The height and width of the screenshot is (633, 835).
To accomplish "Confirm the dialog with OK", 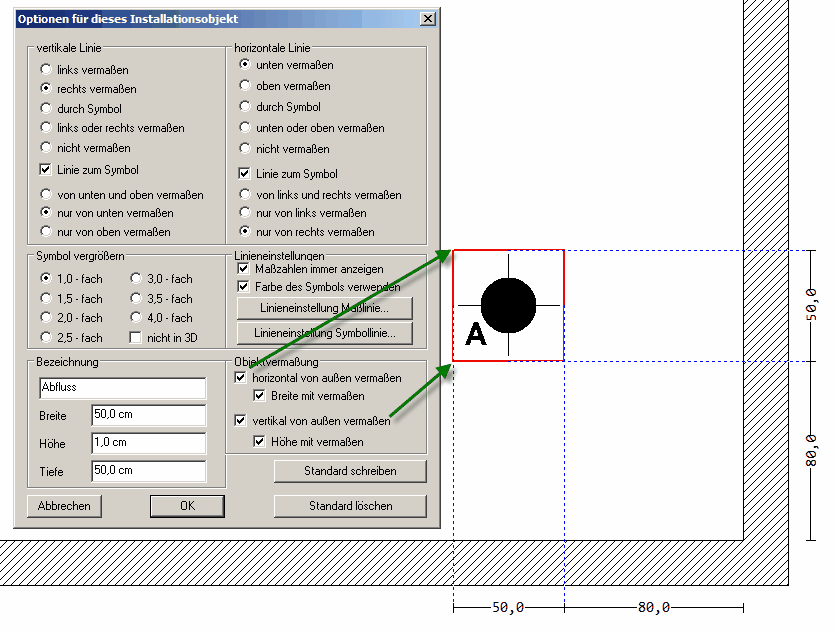I will coord(187,506).
